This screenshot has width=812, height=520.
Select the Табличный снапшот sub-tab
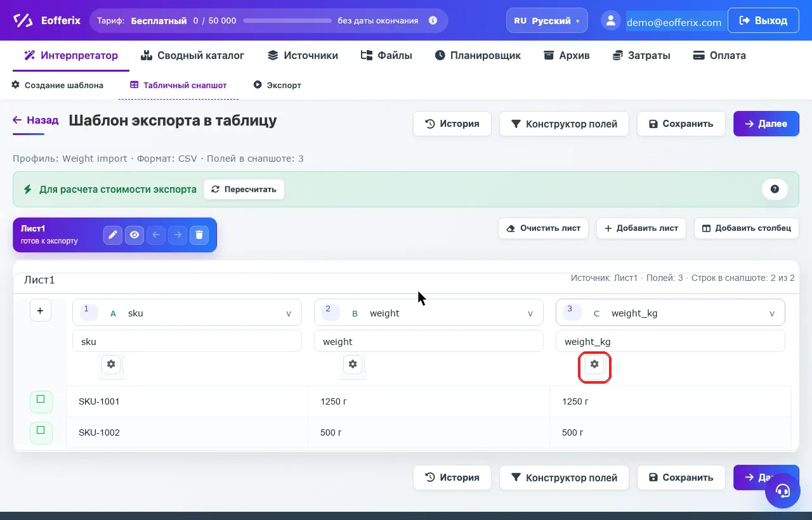(x=178, y=85)
